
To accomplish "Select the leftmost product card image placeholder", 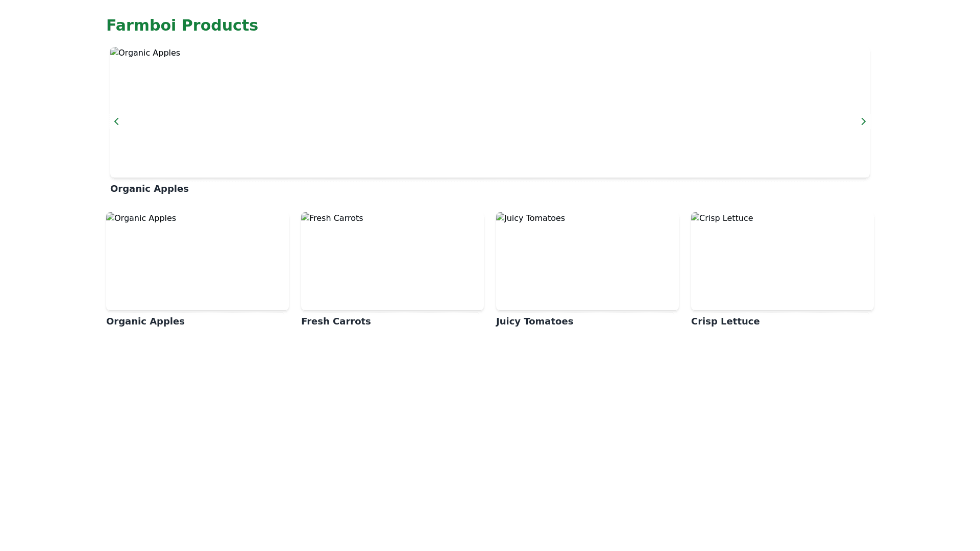I will pos(197,262).
